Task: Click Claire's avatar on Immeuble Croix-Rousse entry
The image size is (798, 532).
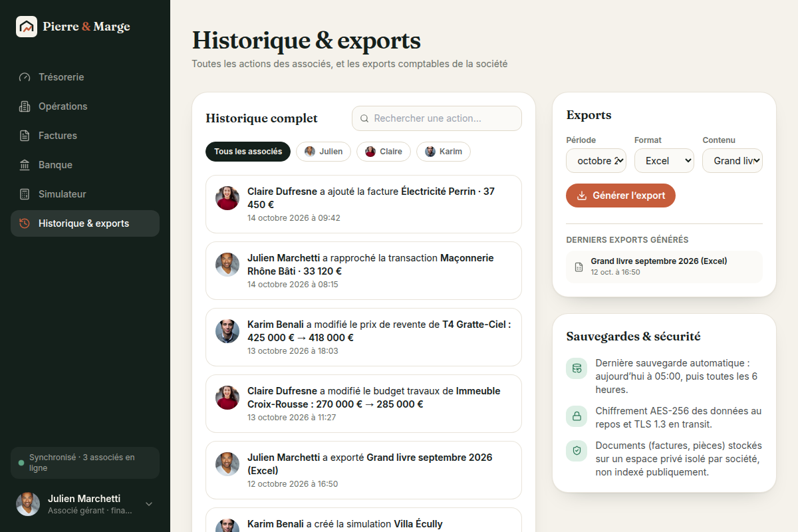Action: tap(227, 398)
